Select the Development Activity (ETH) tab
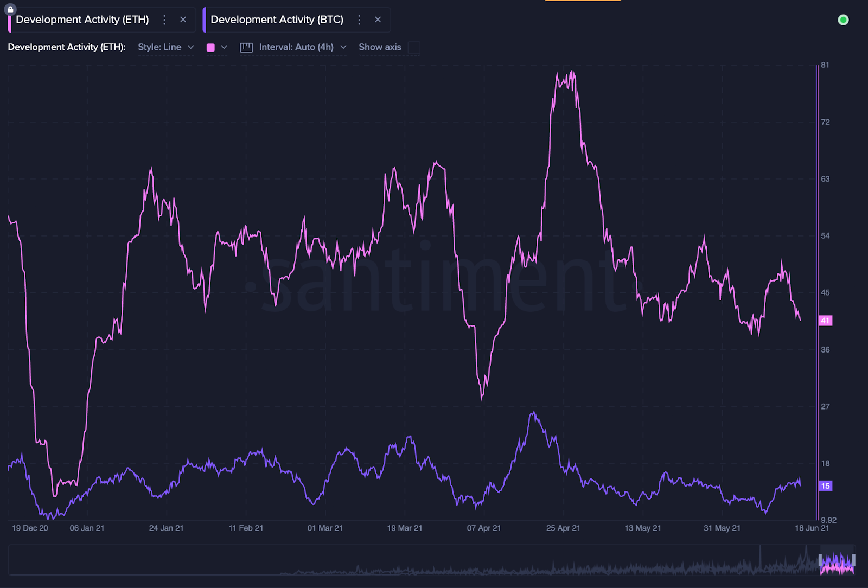 coord(82,20)
